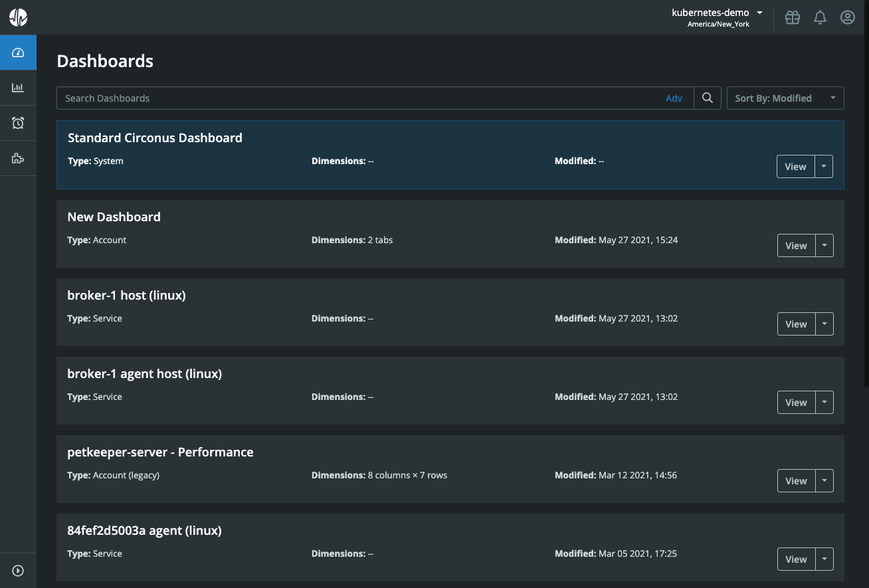Open the gift icon for product updates
The image size is (869, 588).
pos(792,17)
